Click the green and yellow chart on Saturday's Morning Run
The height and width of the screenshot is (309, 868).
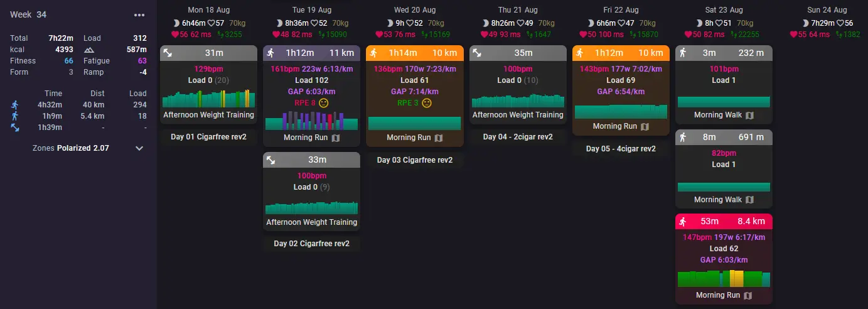pos(724,278)
